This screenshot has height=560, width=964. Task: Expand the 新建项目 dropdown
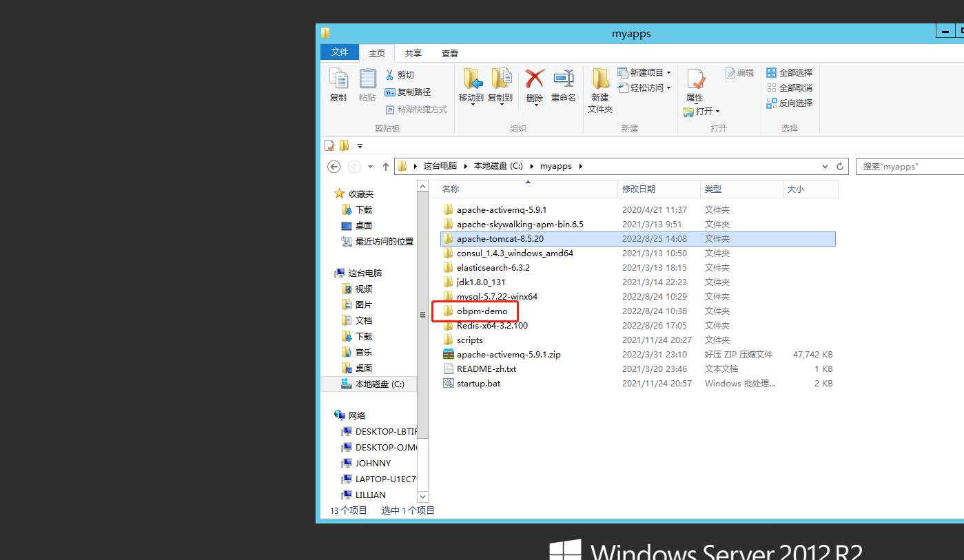(668, 72)
